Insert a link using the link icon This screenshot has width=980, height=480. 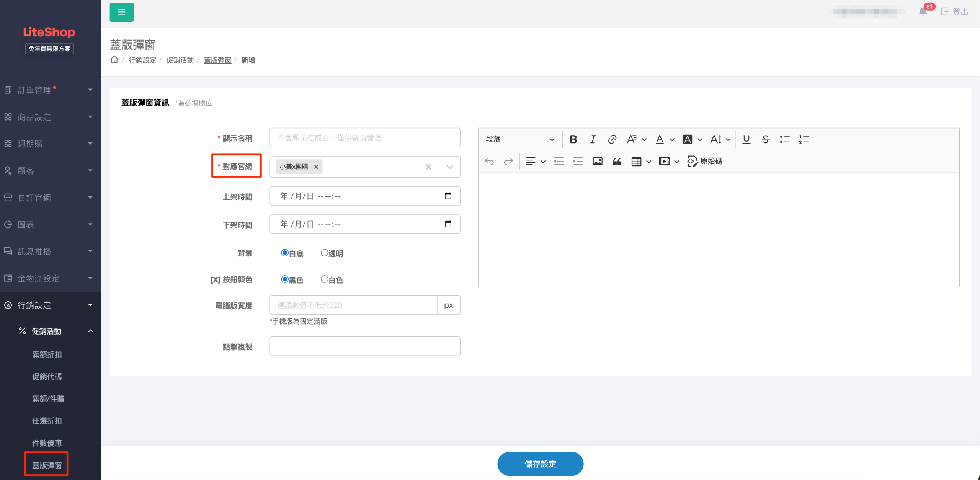pyautogui.click(x=612, y=139)
